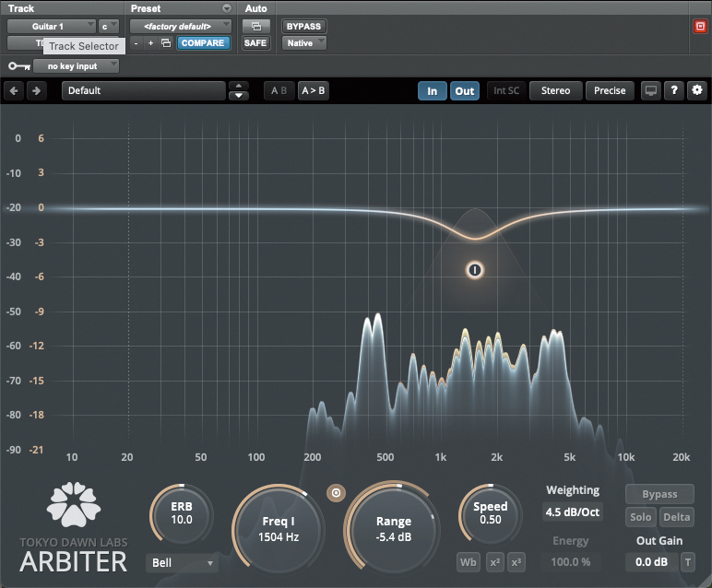
Task: Click 500 frequency axis label
Action: pos(386,457)
